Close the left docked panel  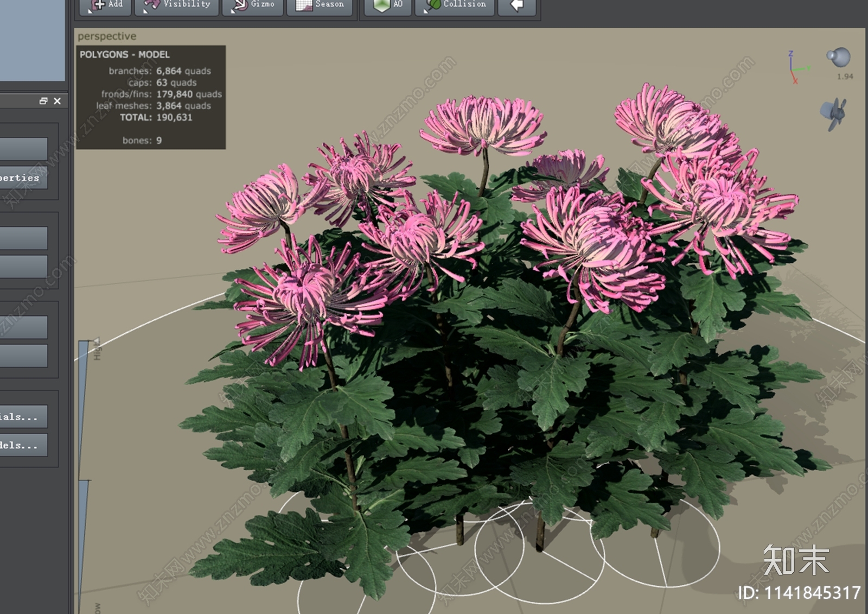(x=58, y=101)
